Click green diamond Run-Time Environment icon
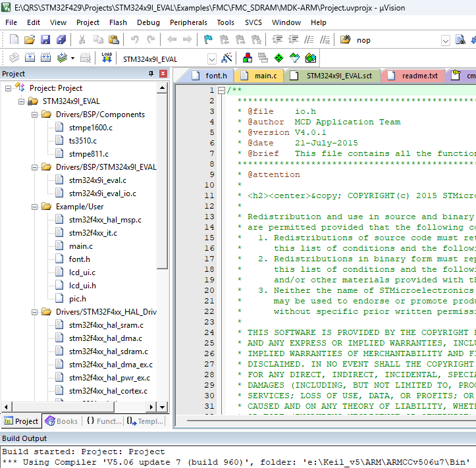The width and height of the screenshot is (476, 468). point(278,57)
